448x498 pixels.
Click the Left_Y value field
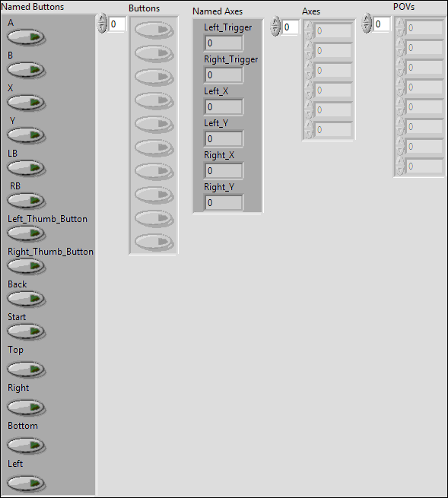tap(224, 139)
